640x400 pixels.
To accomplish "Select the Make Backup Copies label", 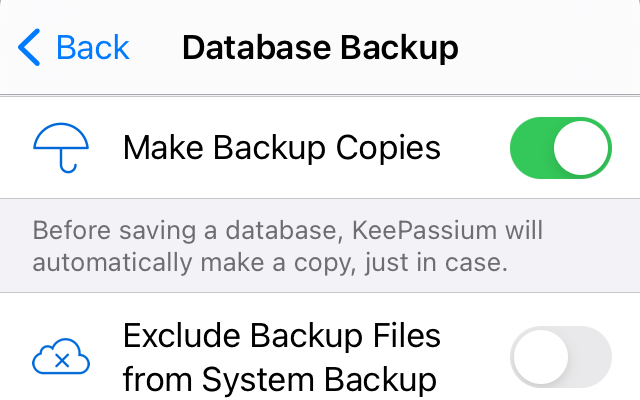I will point(282,148).
